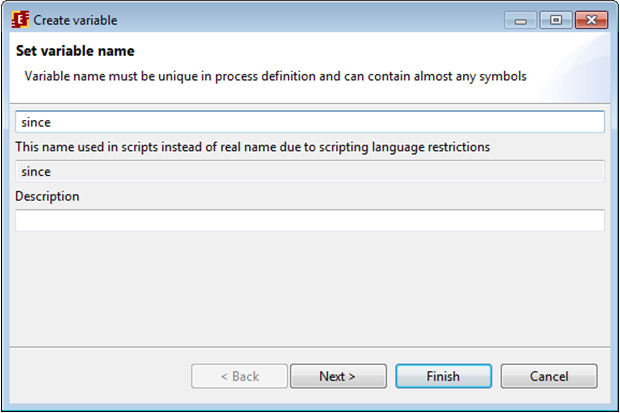This screenshot has height=413, width=620.
Task: Maximize the Create variable window
Action: 553,19
